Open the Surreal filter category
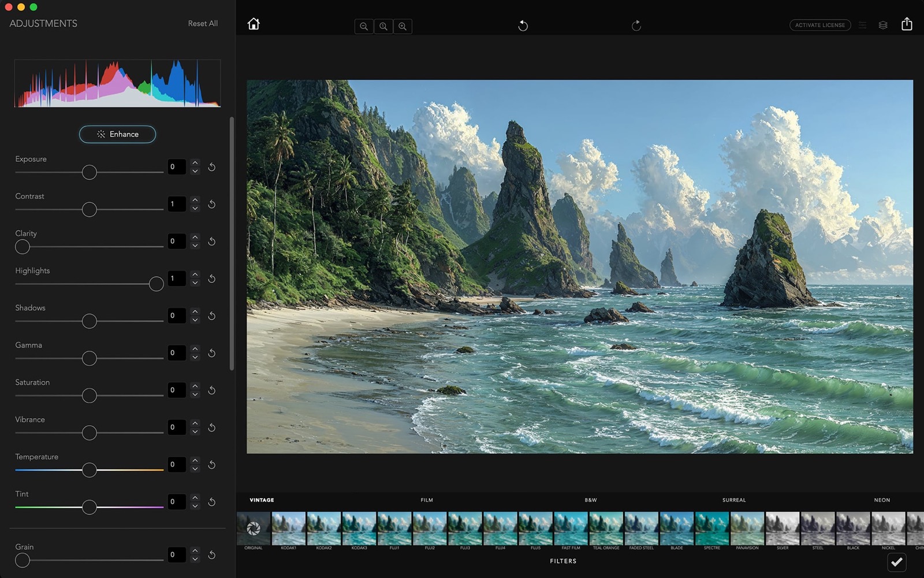 point(734,500)
